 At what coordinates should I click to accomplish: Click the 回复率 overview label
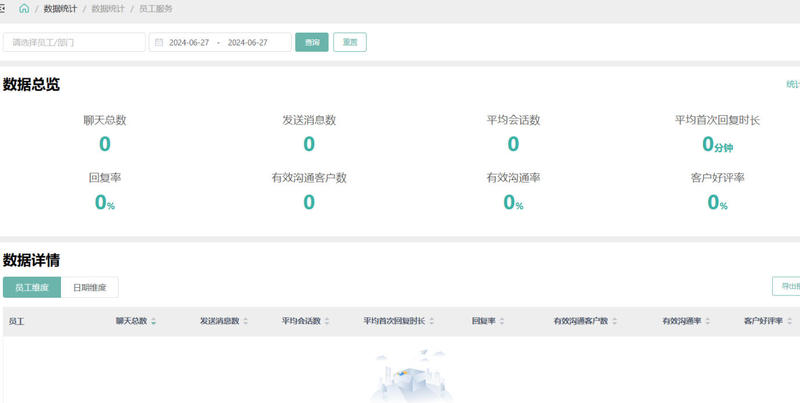tap(105, 178)
